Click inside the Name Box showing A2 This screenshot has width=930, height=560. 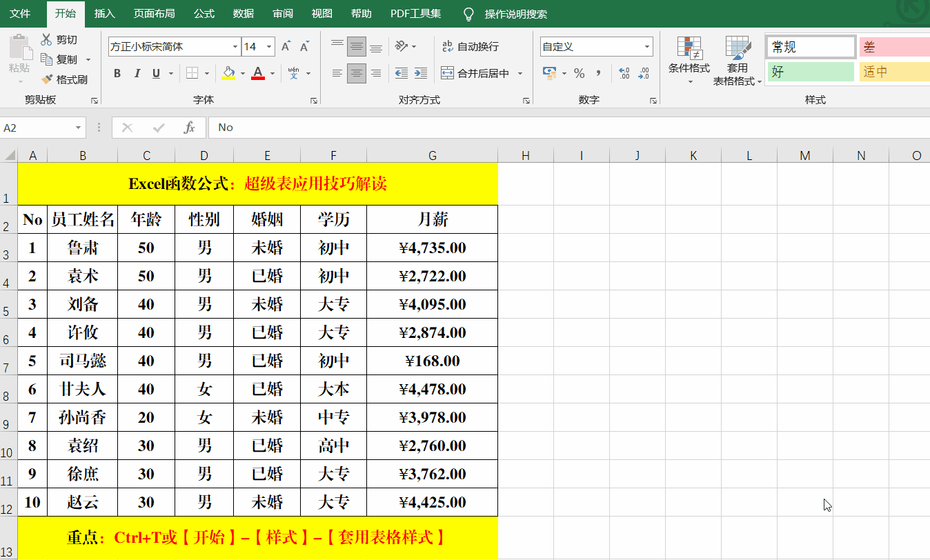(x=38, y=128)
